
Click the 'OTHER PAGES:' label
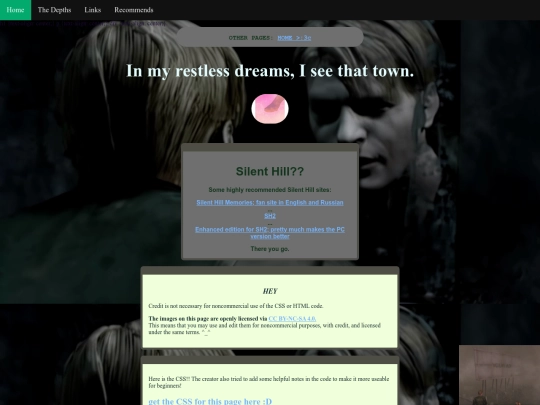pos(251,38)
